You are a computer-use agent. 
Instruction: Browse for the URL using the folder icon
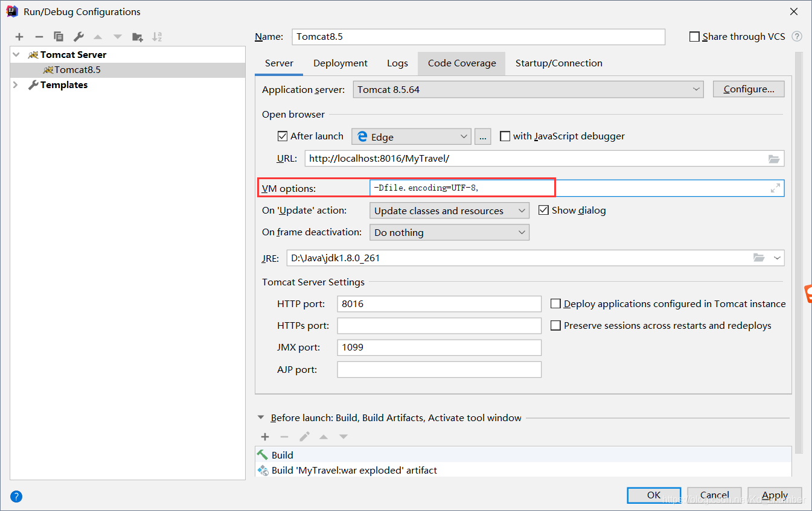click(774, 159)
